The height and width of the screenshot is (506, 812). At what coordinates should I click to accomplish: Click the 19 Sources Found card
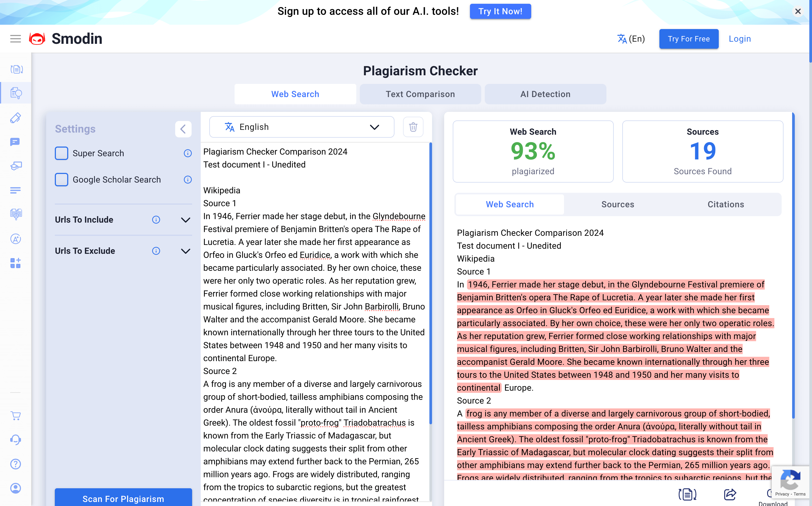(702, 152)
